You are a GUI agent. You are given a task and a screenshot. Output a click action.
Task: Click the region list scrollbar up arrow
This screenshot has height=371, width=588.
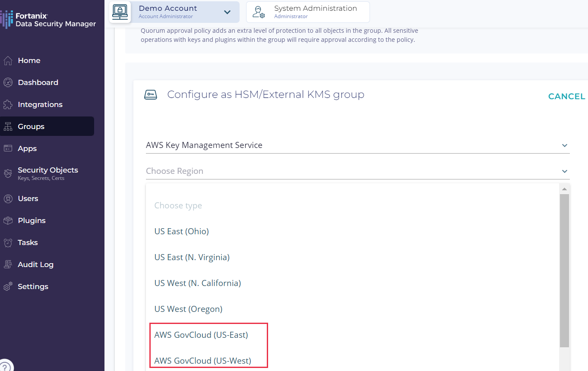point(564,189)
